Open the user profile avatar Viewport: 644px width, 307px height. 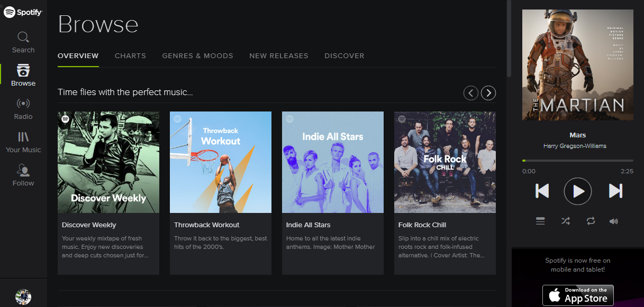pos(23,296)
